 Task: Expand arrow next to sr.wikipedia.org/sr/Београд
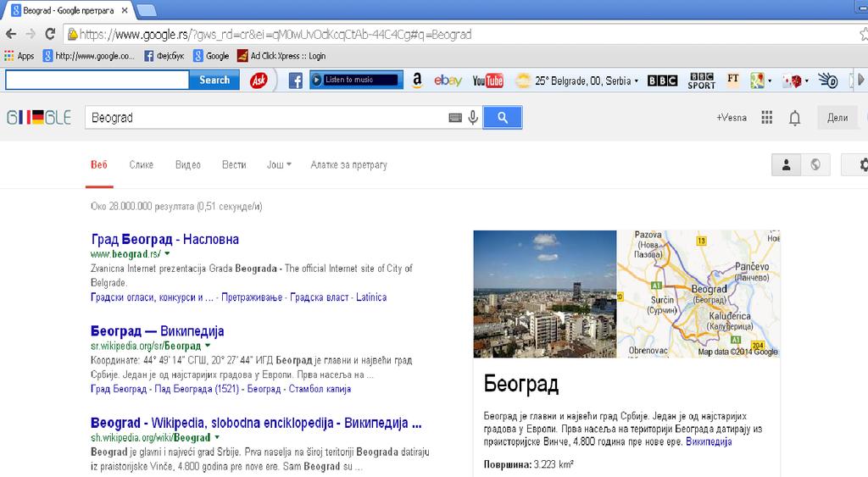[208, 346]
